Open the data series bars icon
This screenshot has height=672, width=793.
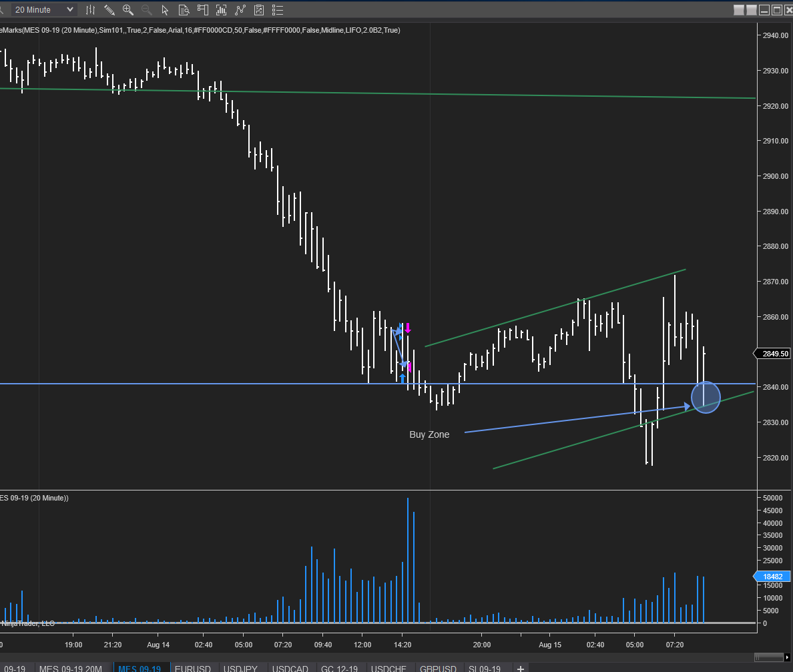[221, 9]
